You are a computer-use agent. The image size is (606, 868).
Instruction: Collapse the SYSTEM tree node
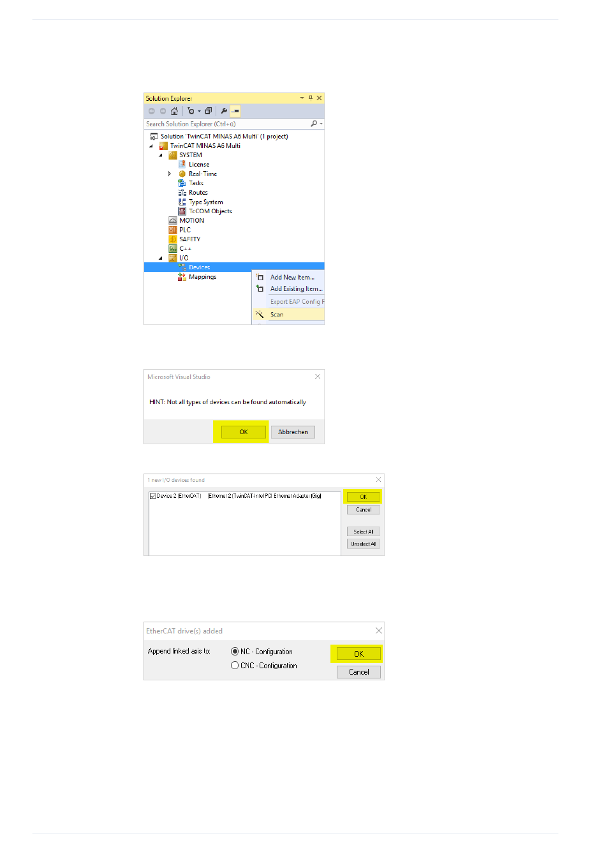pos(161,155)
